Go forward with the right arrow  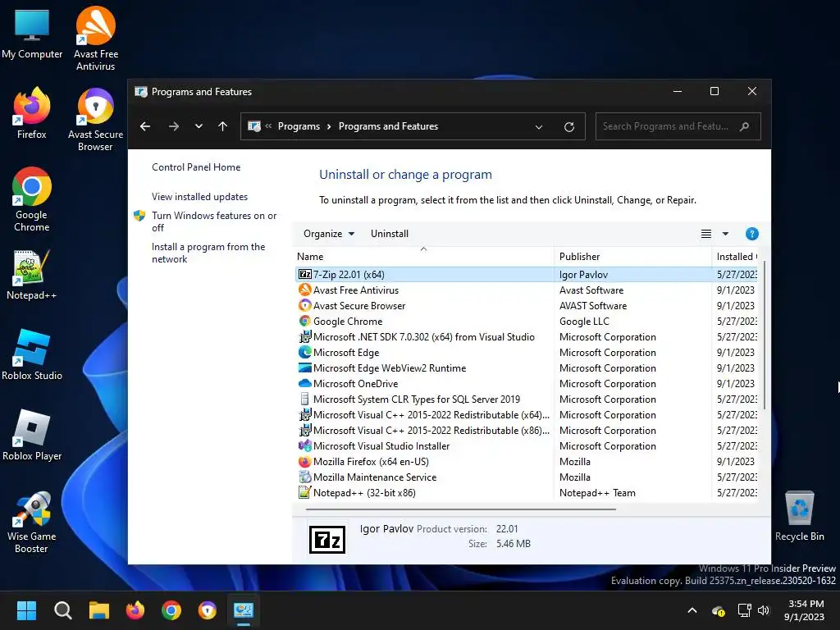[x=174, y=126]
